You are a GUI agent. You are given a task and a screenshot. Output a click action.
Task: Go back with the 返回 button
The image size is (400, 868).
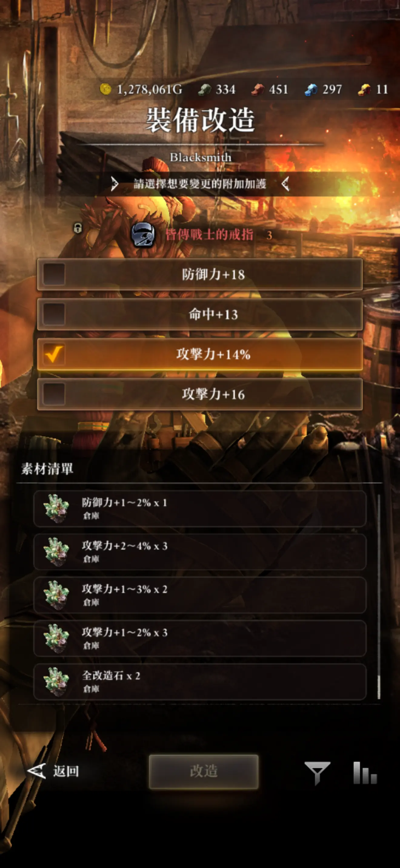53,771
